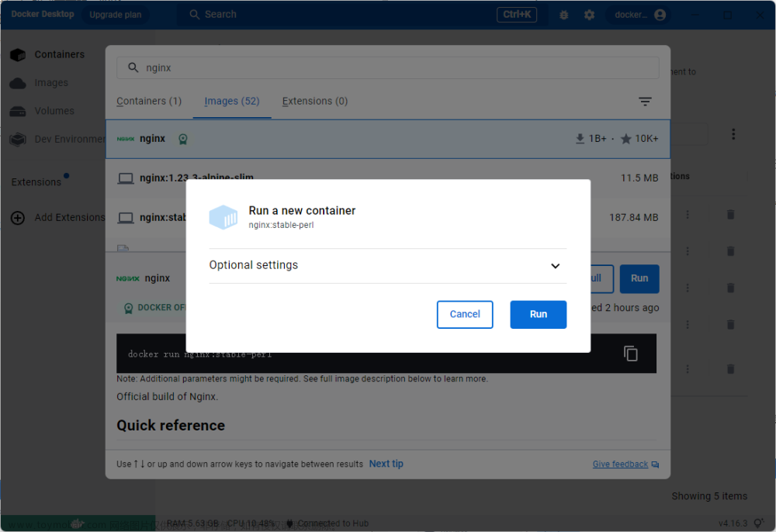The image size is (776, 532).
Task: Click the Connected to Hub status
Action: [327, 523]
